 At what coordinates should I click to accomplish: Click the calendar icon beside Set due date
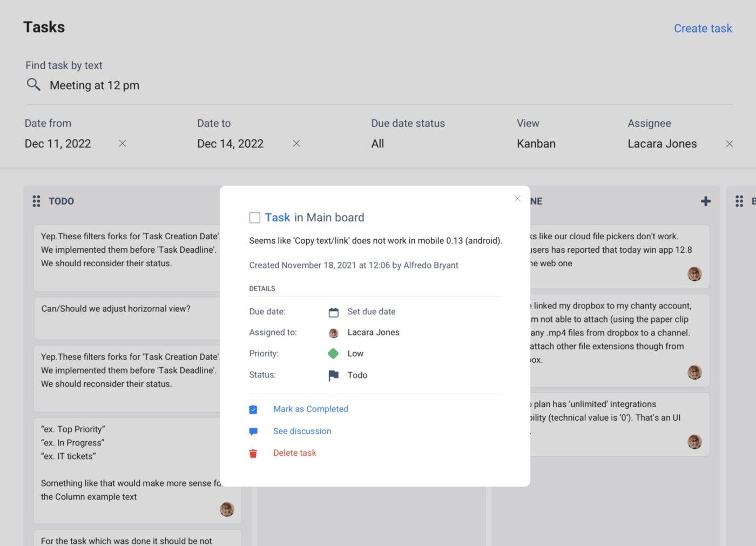point(334,312)
